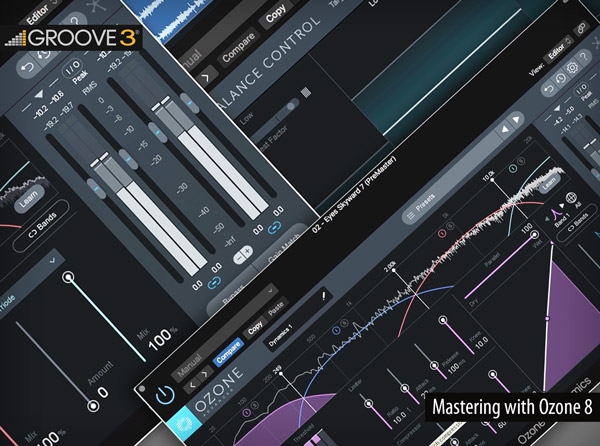Toggle the I/O button in left meter panel
Viewport: 600px width, 446px height.
coord(72,68)
